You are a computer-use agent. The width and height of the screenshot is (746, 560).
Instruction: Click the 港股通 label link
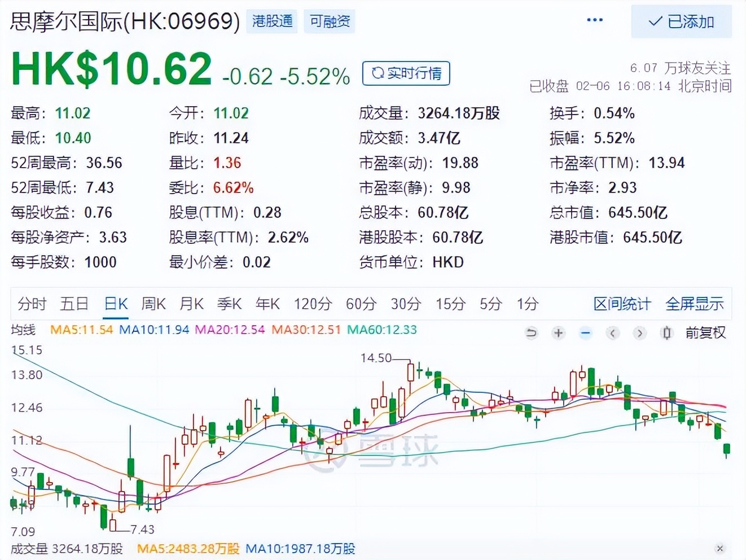[x=271, y=22]
